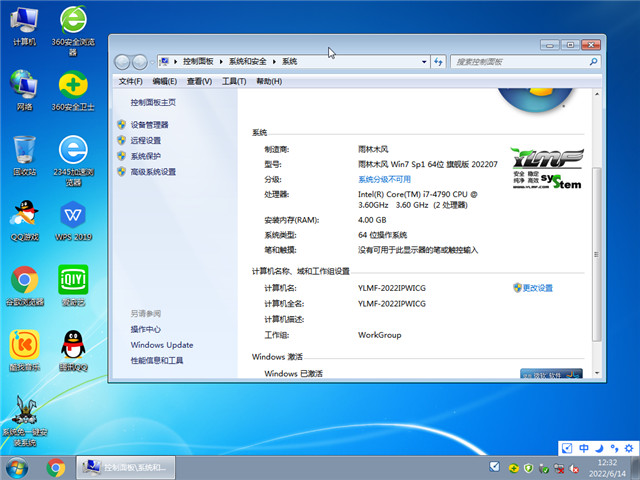The height and width of the screenshot is (480, 640).
Task: Click the scrollbar down arrow
Action: click(597, 373)
